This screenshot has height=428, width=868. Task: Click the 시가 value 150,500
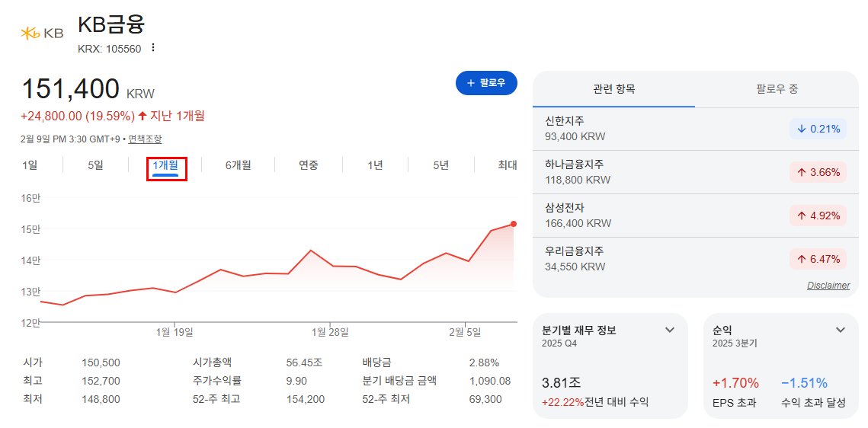(101, 363)
